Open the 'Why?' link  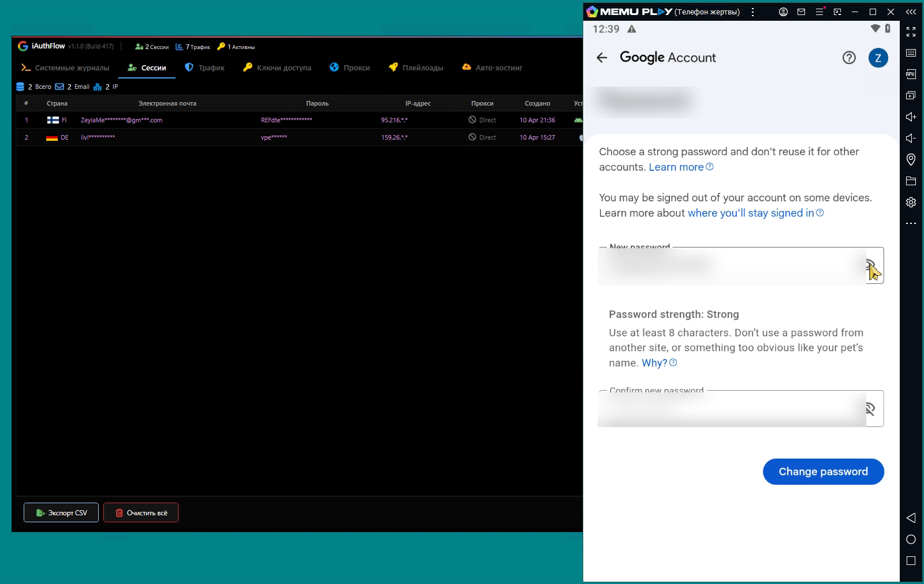coord(659,362)
